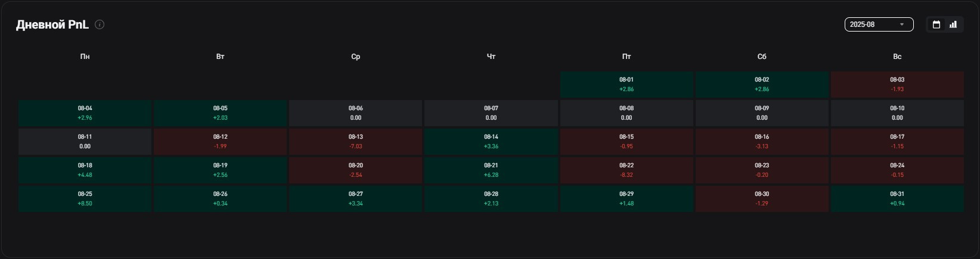Select the 08-11 cell with 0.00
This screenshot has width=980, height=259.
pos(85,142)
